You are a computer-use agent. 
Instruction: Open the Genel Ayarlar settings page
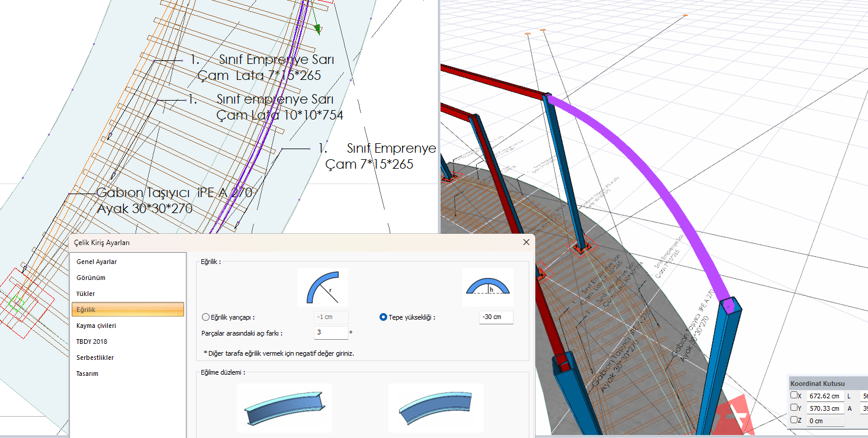coord(97,262)
